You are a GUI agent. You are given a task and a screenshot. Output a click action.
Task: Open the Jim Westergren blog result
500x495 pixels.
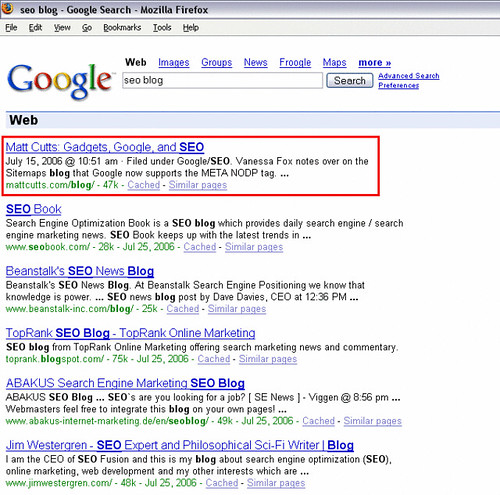click(x=180, y=445)
